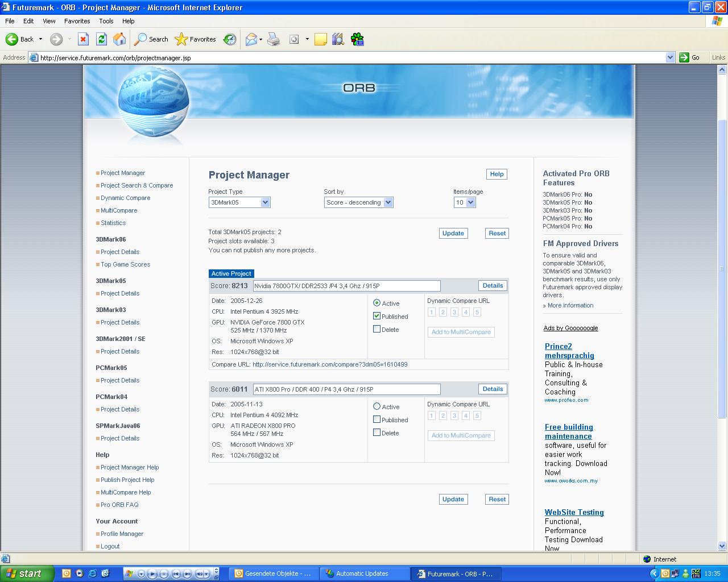Open the Edit button dropdown arrow
This screenshot has width=728, height=582.
tap(307, 39)
